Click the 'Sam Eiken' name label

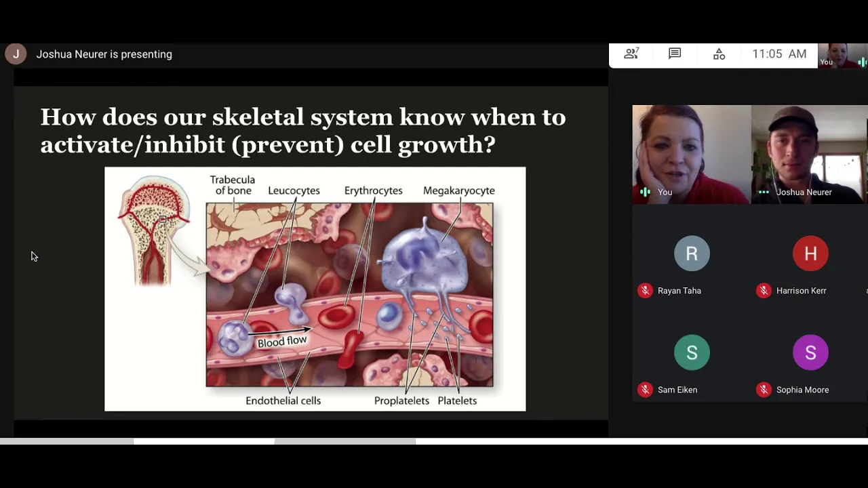pos(677,390)
